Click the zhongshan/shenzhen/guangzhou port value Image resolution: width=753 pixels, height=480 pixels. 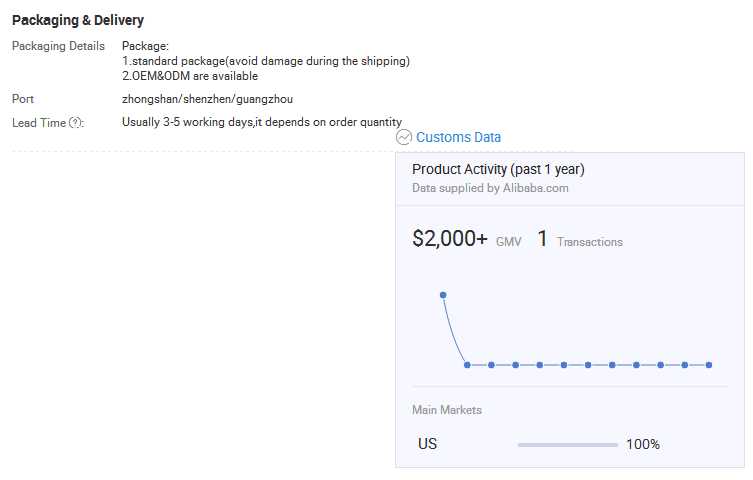click(x=207, y=99)
